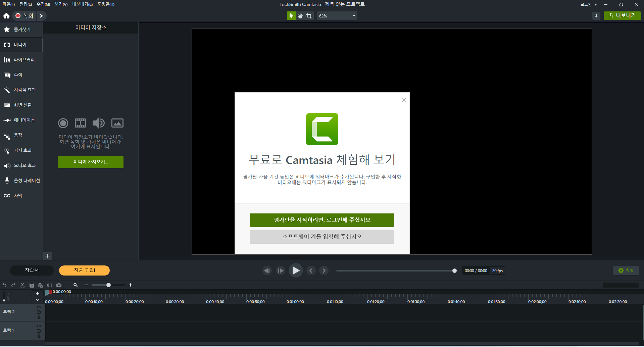Zoom in timeline with plus button
The image size is (644, 347).
(131, 285)
